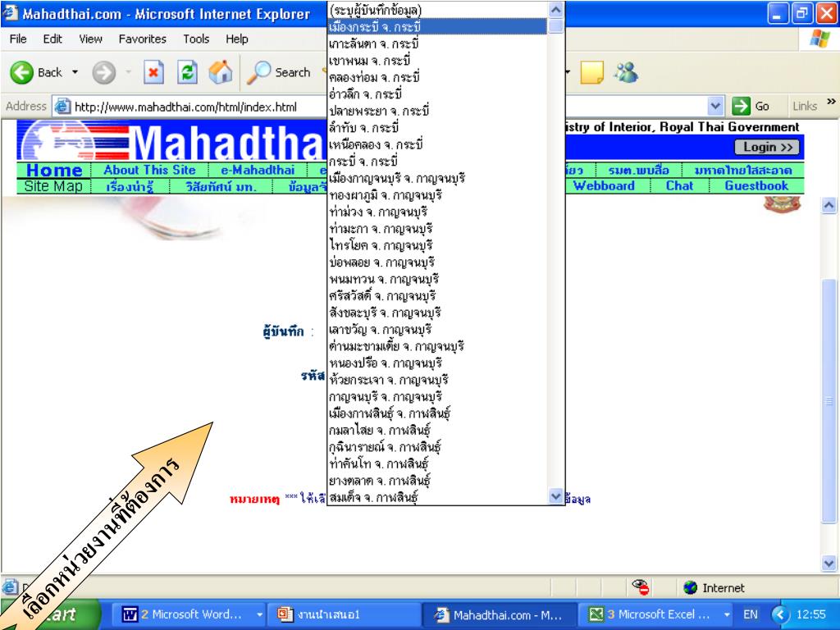
Task: Click the Search magnifier toolbar button
Action: click(279, 72)
